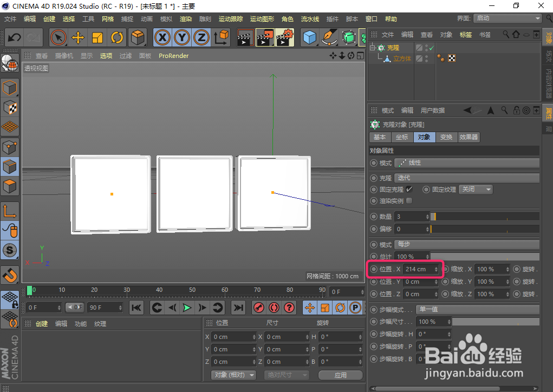Viewport: 553px width, 392px height.
Task: Click the 应用 button
Action: (x=341, y=375)
